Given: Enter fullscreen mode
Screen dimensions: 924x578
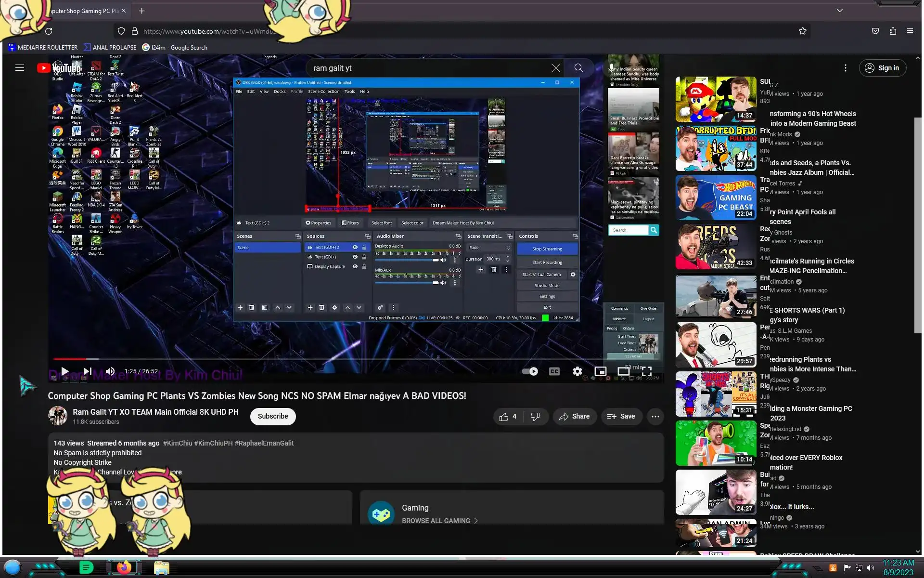Looking at the screenshot, I should 647,371.
